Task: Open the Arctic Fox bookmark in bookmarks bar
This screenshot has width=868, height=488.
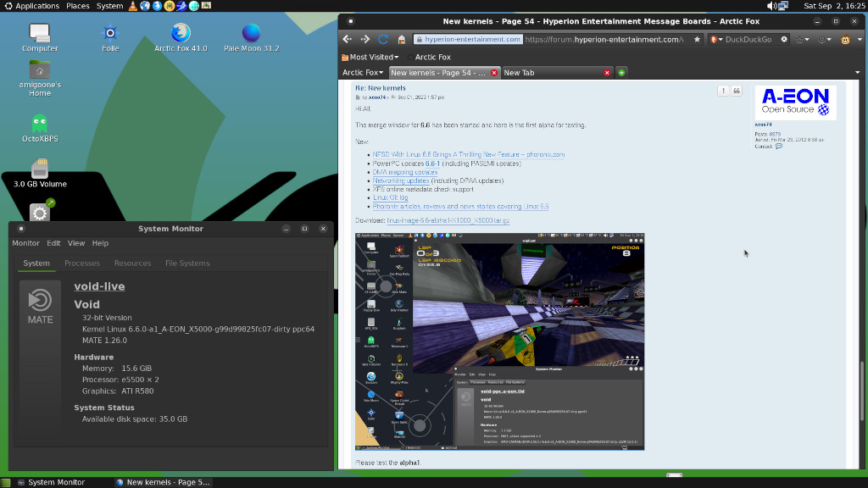Action: 428,57
